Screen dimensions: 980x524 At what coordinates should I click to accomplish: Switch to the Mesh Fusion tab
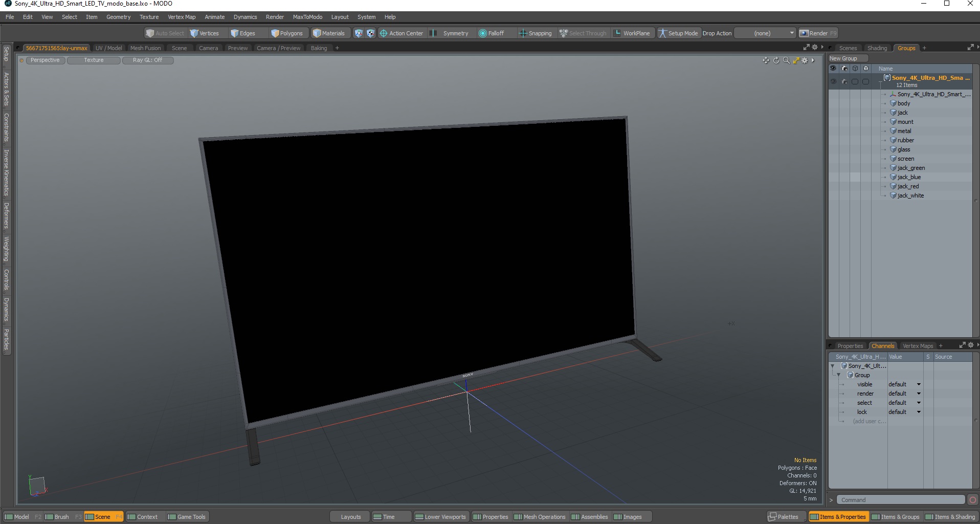[145, 48]
